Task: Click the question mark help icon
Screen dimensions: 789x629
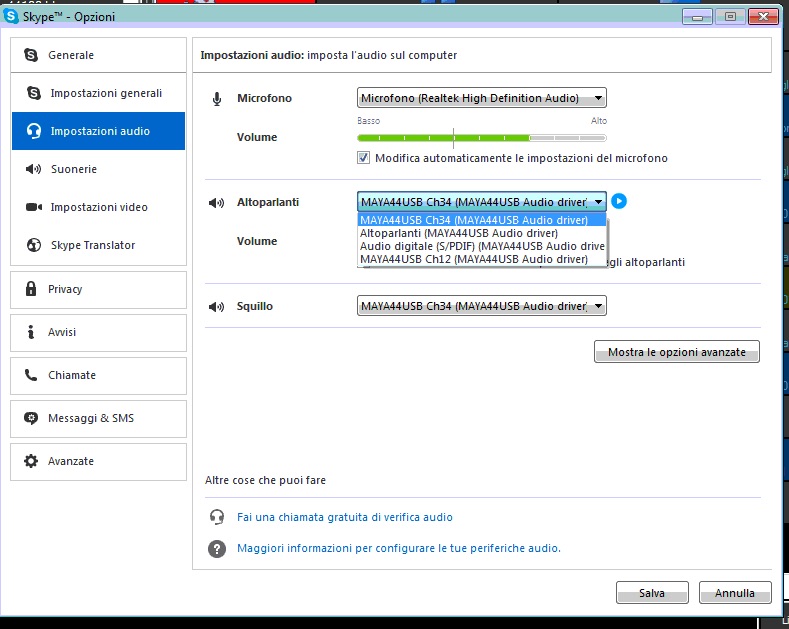Action: 217,548
